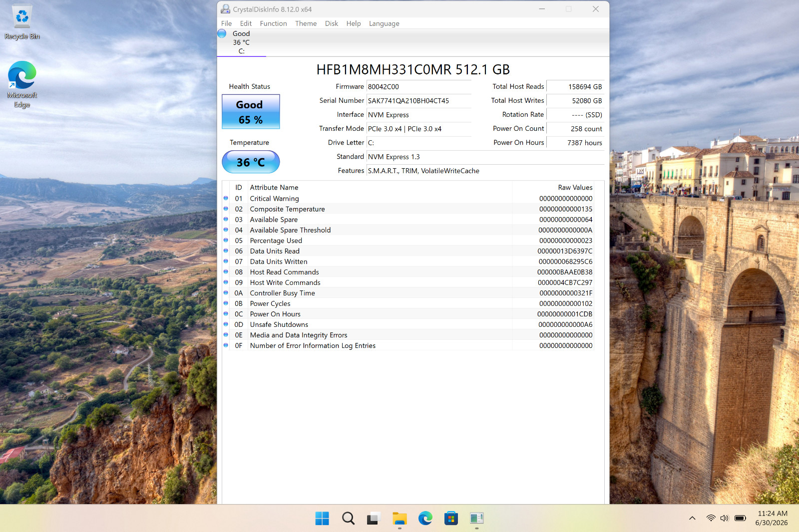Open the Help menu

354,23
